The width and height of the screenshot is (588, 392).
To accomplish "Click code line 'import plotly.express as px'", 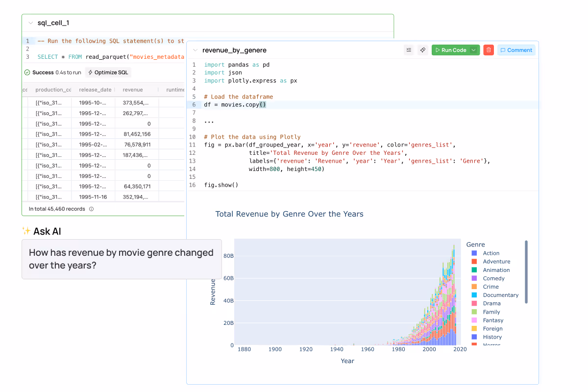I will point(251,80).
